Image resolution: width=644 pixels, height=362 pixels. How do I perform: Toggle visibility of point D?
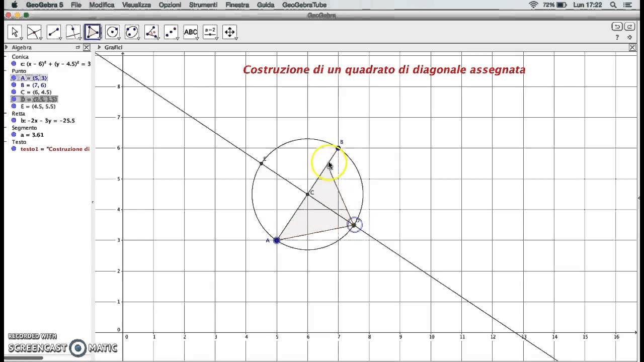14,99
